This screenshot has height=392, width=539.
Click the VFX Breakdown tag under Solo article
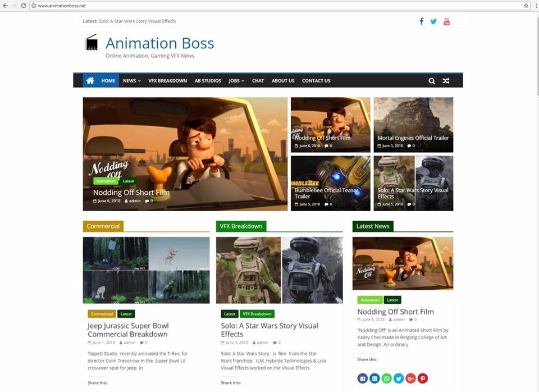click(x=257, y=314)
